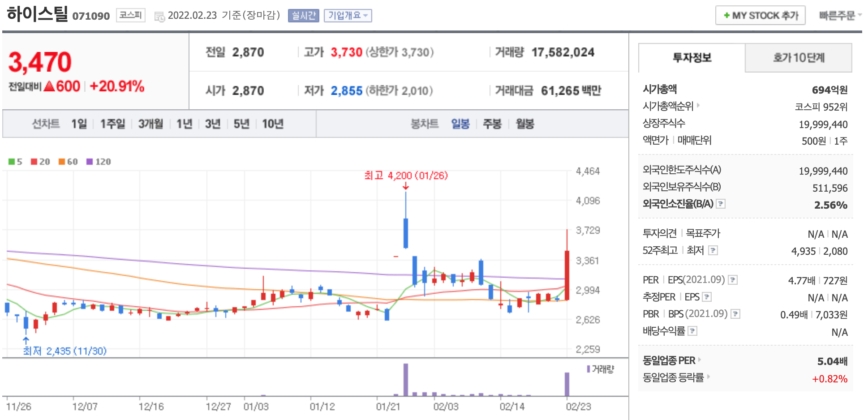
Task: Click the 거래량 17,582,024 value
Action: 563,52
